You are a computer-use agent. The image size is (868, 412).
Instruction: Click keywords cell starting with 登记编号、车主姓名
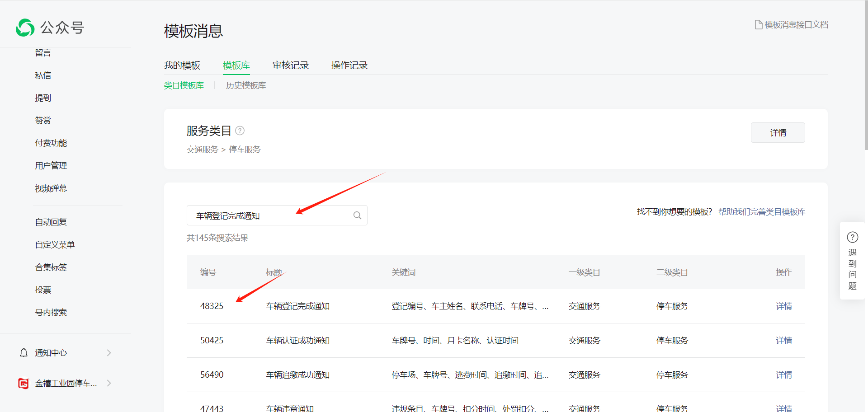click(470, 306)
